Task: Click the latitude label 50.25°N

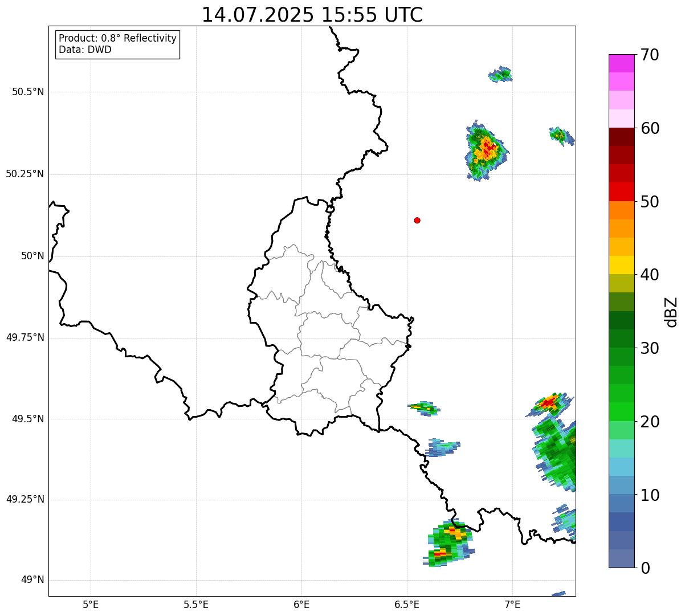Action: pos(25,174)
